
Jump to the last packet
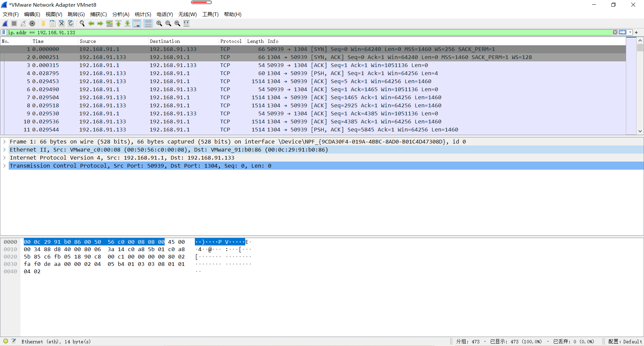pyautogui.click(x=127, y=23)
